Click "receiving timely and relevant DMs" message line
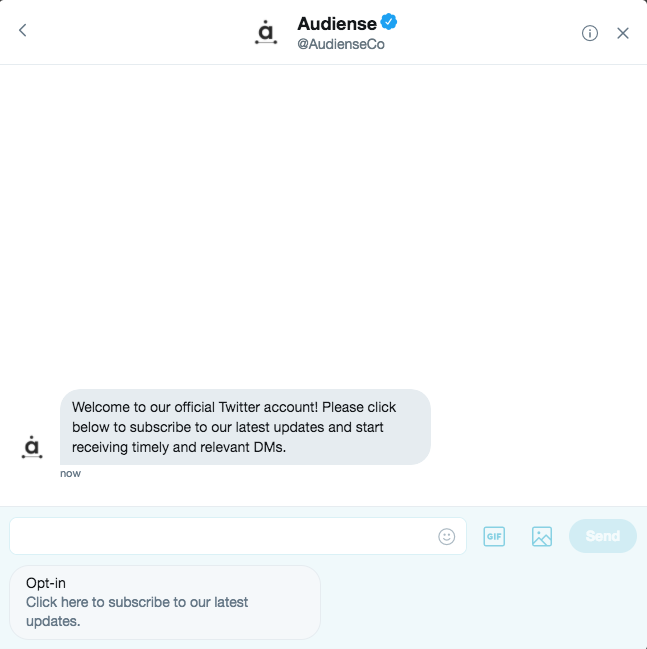647x649 pixels. [x=179, y=447]
